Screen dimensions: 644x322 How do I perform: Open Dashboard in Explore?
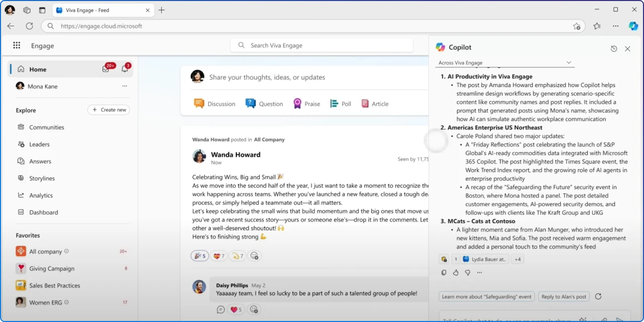click(43, 212)
